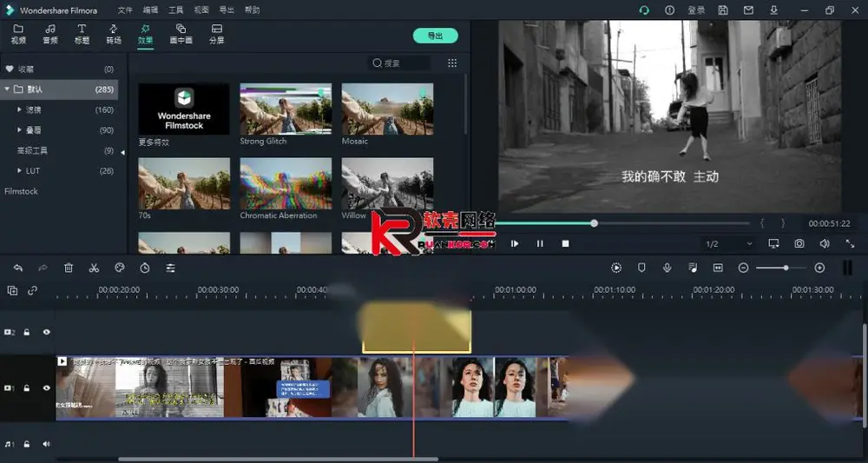Toggle the grid view icon
The image size is (868, 463).
[x=452, y=63]
